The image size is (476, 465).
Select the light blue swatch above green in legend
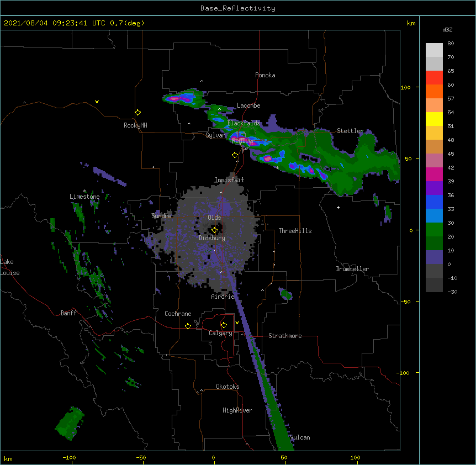click(434, 216)
